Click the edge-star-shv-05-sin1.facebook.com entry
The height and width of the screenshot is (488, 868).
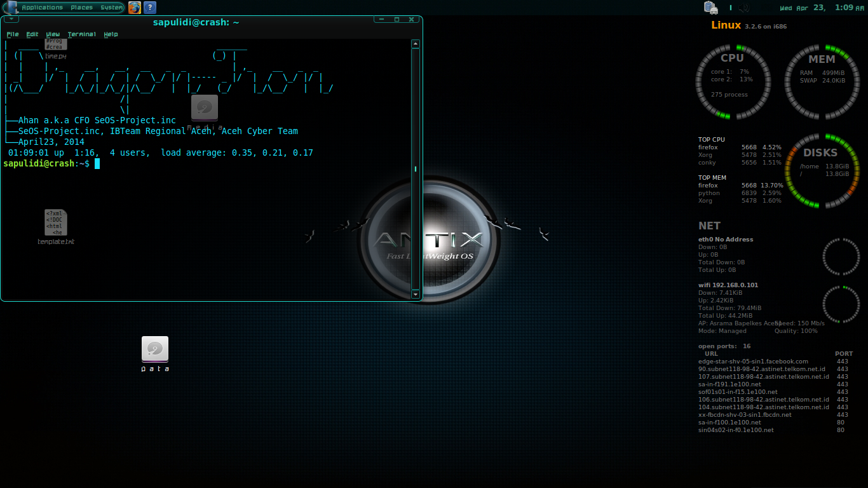tap(753, 362)
